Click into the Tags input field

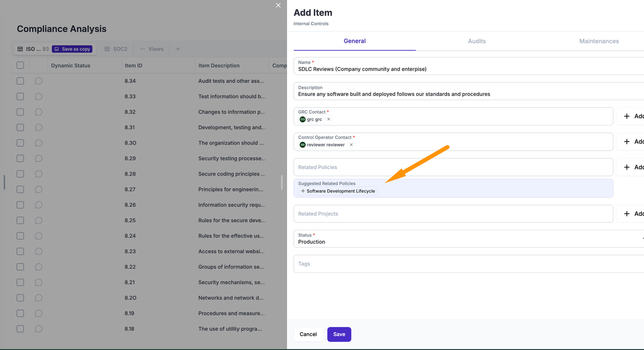click(x=468, y=264)
